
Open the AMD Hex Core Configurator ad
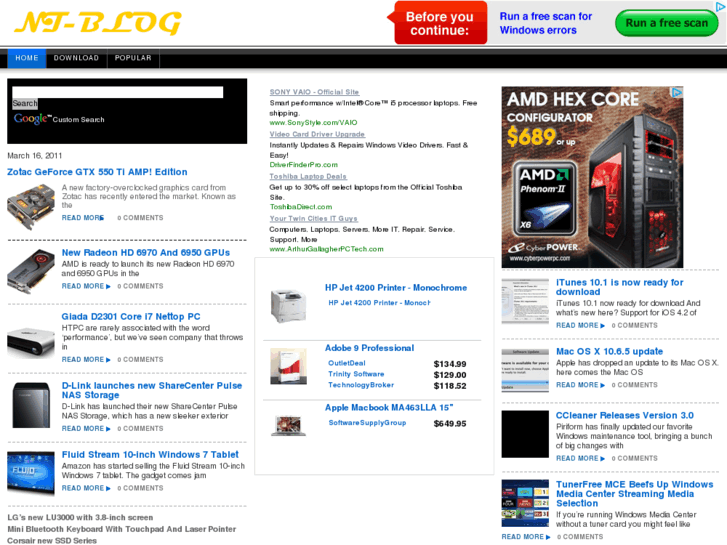click(592, 177)
